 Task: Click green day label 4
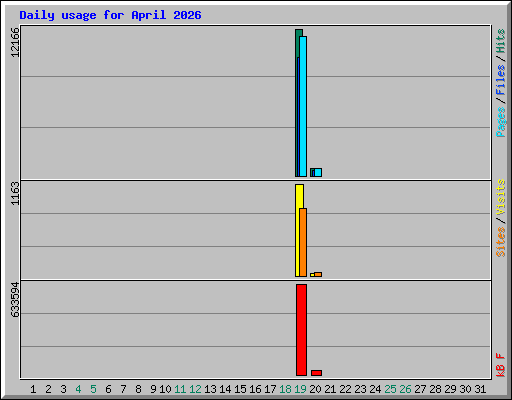coord(78,389)
